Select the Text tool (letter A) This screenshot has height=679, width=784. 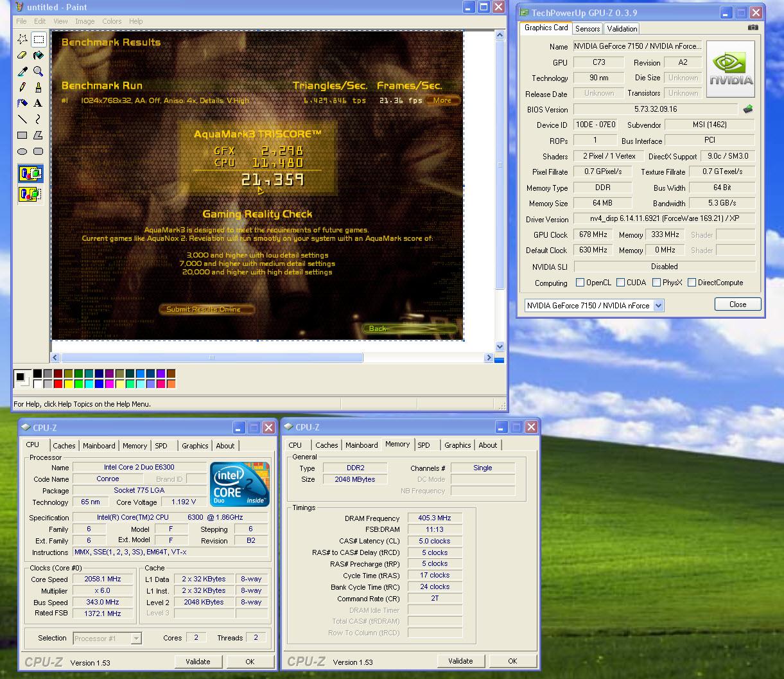tap(39, 103)
